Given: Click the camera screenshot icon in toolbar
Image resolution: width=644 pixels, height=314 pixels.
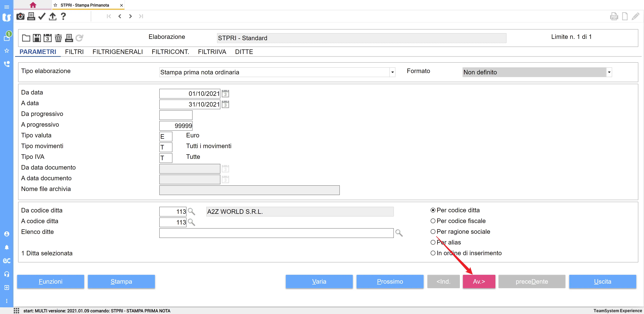Looking at the screenshot, I should pos(20,16).
